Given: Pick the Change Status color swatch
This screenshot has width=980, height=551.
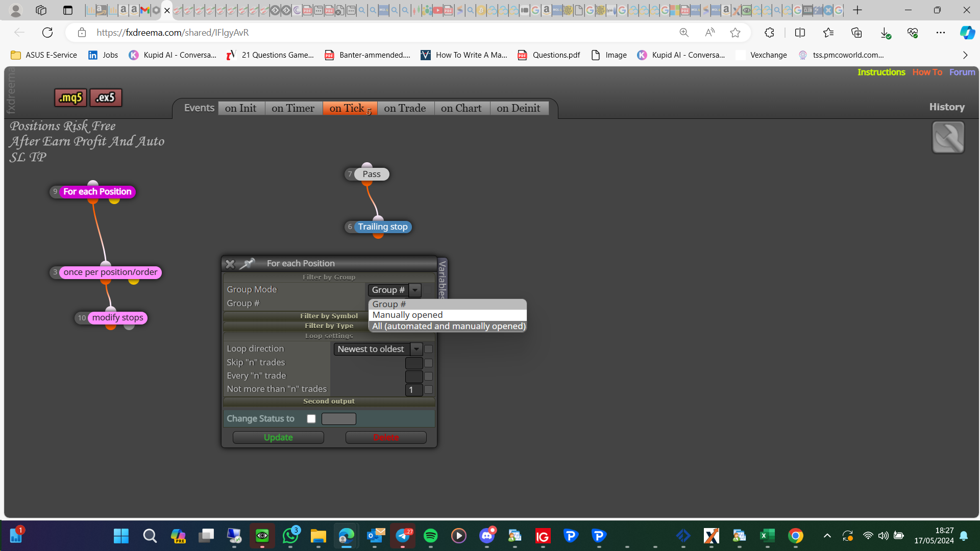Looking at the screenshot, I should tap(339, 419).
